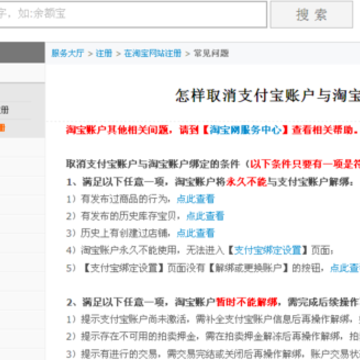
Task: Open the 淘宝网服务中心 link
Action: point(245,130)
